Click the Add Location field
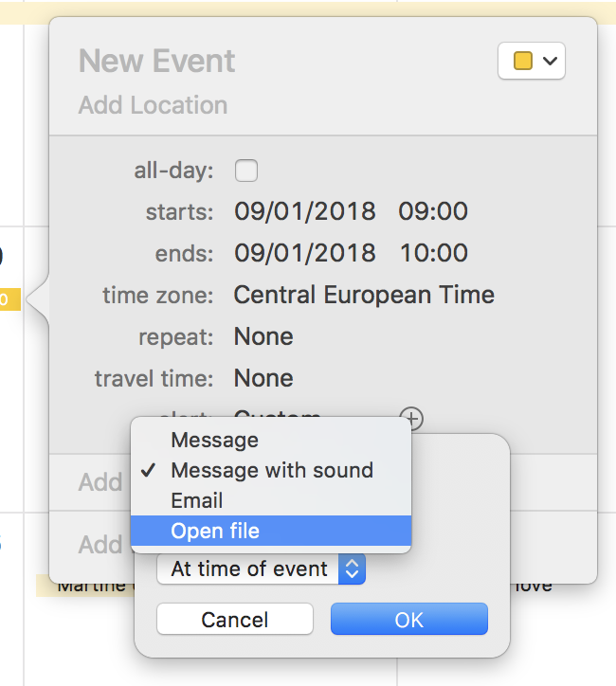Viewport: 616px width, 686px height. pyautogui.click(x=154, y=105)
